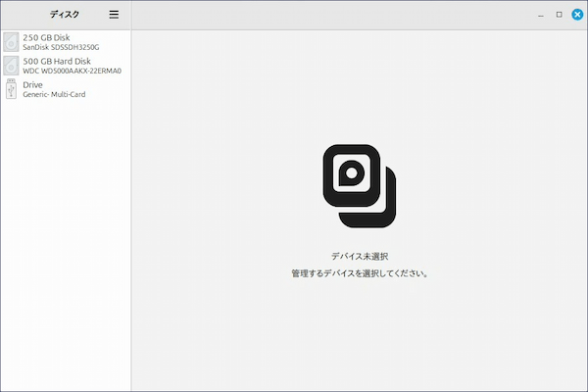Click the large disks placeholder icon

(x=359, y=182)
